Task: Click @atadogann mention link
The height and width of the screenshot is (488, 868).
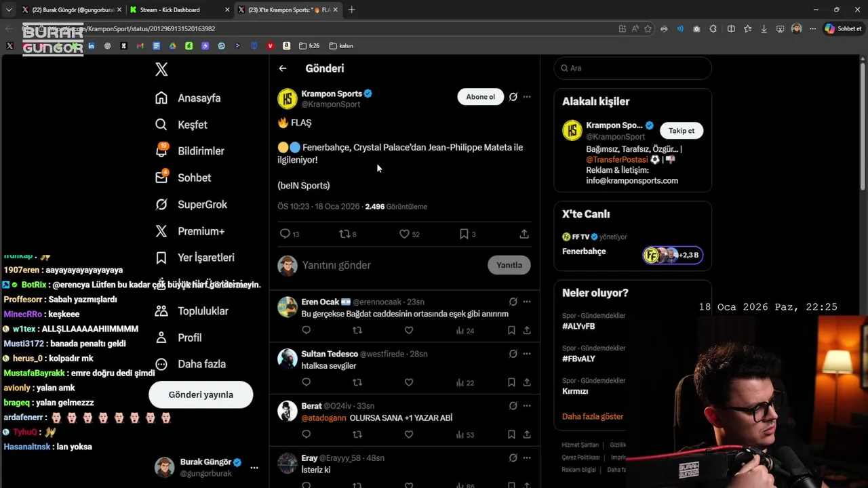Action: coord(323,418)
